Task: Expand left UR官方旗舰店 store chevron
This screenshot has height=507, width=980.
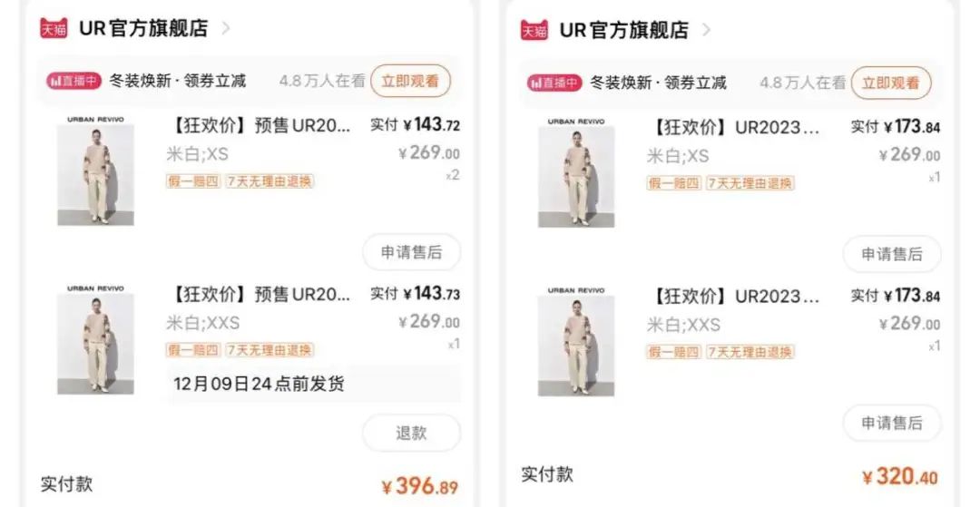Action: [226, 28]
